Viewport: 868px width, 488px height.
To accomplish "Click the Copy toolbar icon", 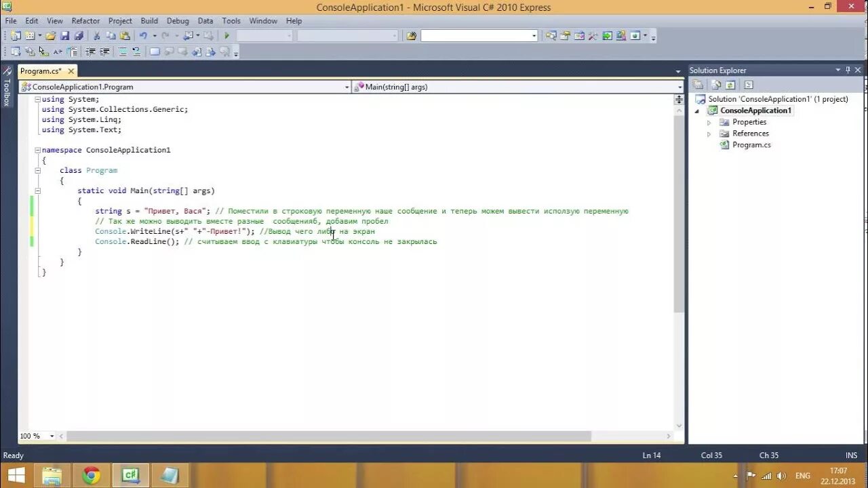I will (x=111, y=36).
